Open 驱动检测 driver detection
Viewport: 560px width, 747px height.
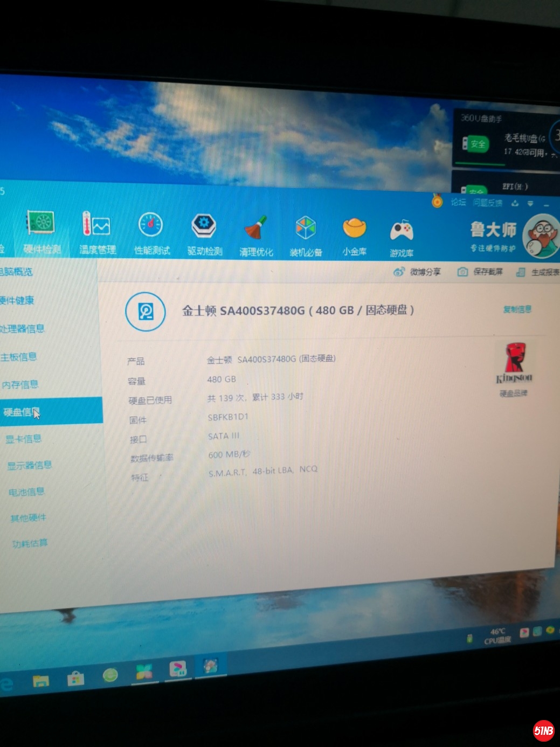[x=204, y=235]
